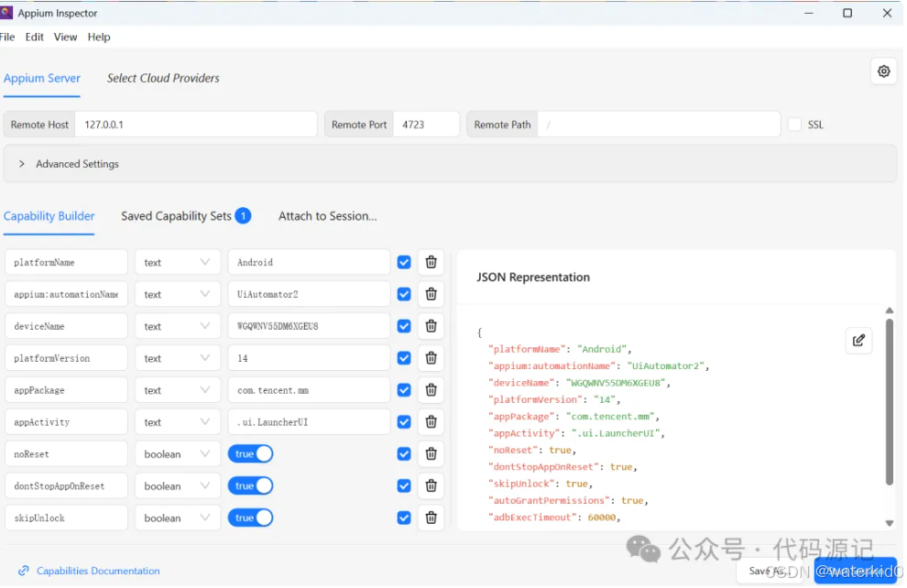
Task: Open the settings gear icon
Action: click(886, 71)
